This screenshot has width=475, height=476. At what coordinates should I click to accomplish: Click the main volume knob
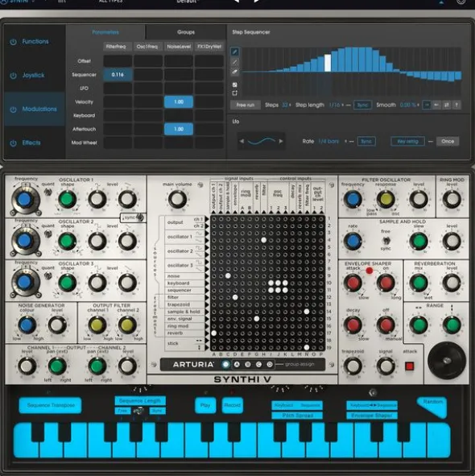coord(177,199)
